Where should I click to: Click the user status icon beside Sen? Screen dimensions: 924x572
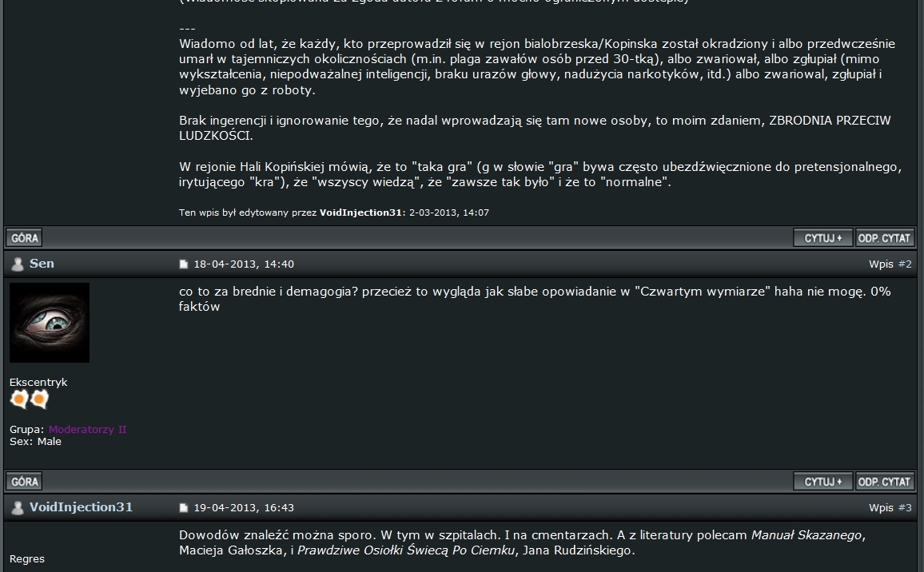point(17,264)
